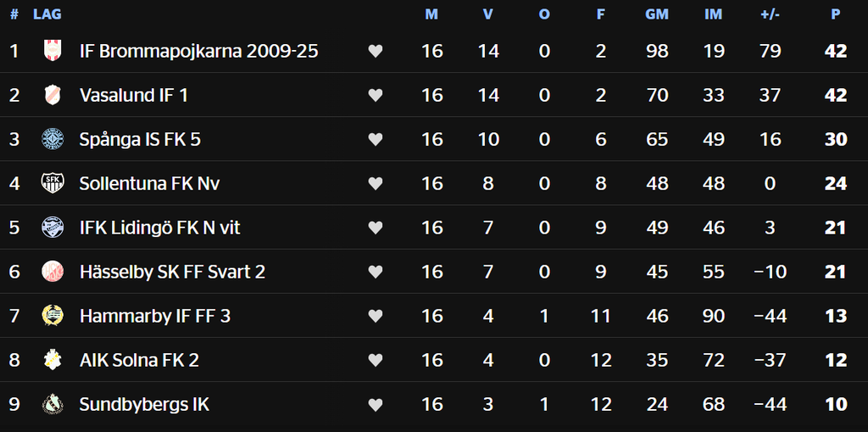The image size is (868, 432).
Task: Favorite AIK Solna FK 2 via the heart
Action: click(376, 360)
